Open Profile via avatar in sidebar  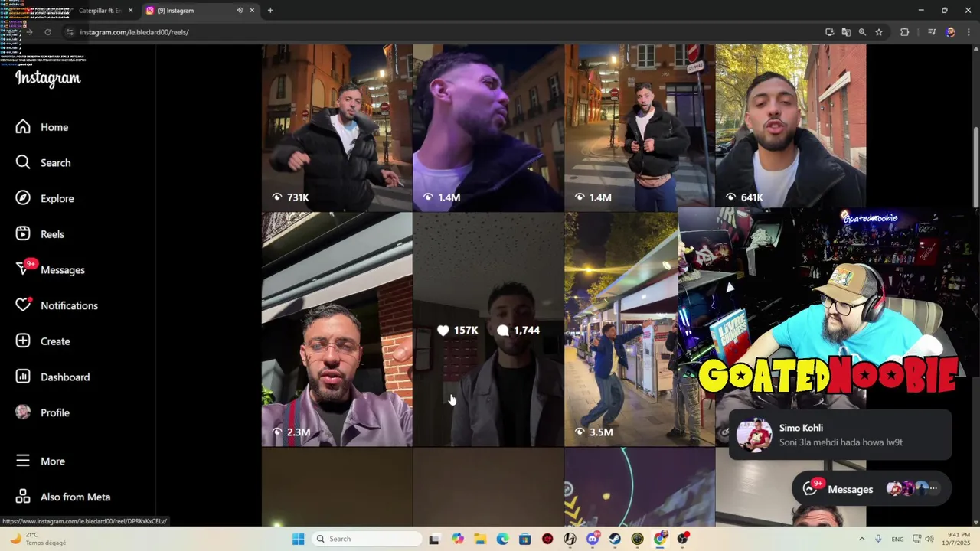(x=42, y=412)
